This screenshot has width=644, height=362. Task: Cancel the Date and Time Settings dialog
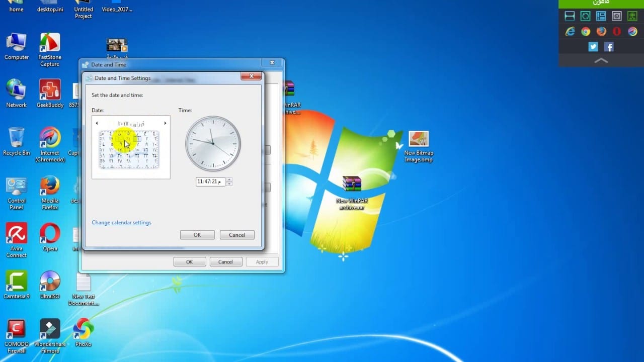point(236,235)
